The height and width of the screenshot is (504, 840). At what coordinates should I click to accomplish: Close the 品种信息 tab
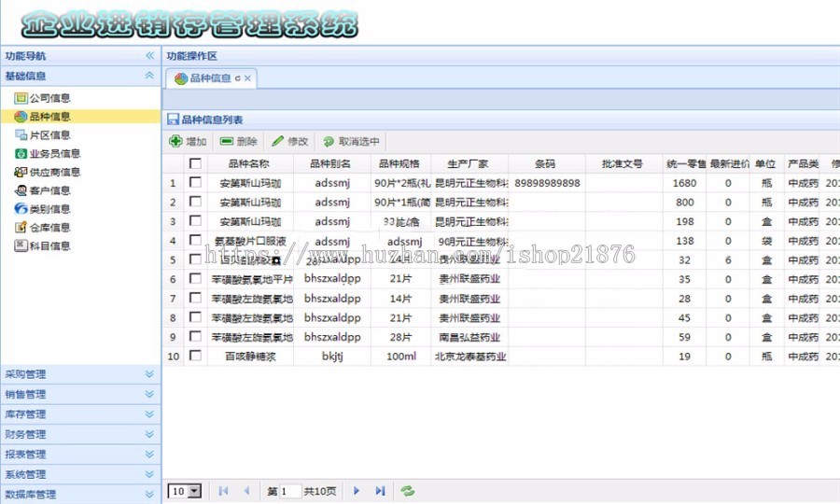point(247,78)
